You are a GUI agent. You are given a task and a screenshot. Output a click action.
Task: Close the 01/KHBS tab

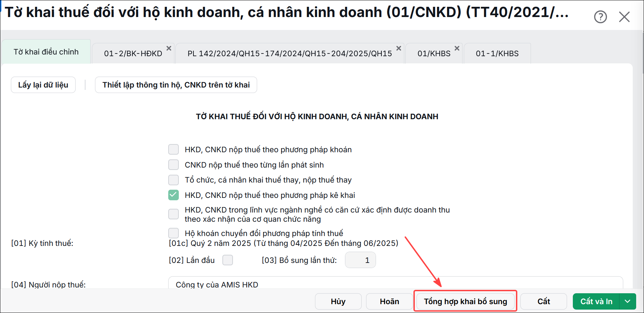tap(457, 48)
